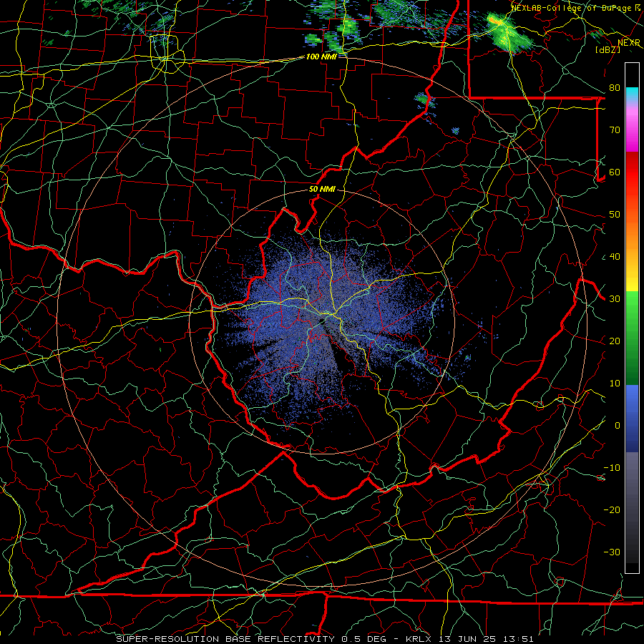Click the '50 NMI' range ring label
The width and height of the screenshot is (644, 644).
tap(322, 190)
